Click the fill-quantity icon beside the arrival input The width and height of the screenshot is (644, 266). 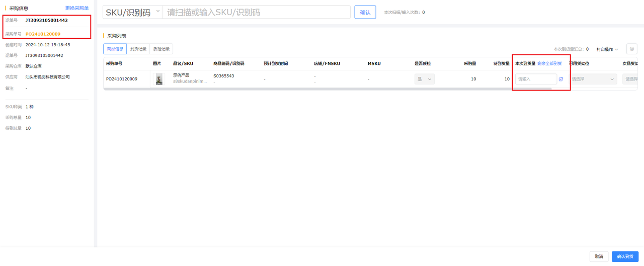[561, 79]
